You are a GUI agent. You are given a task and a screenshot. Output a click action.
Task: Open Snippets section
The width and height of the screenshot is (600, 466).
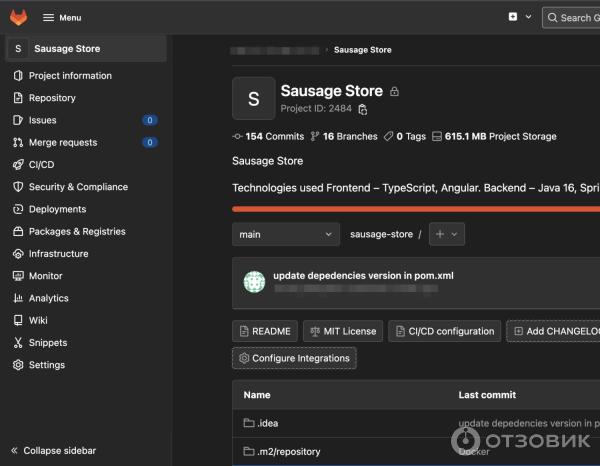coord(48,342)
